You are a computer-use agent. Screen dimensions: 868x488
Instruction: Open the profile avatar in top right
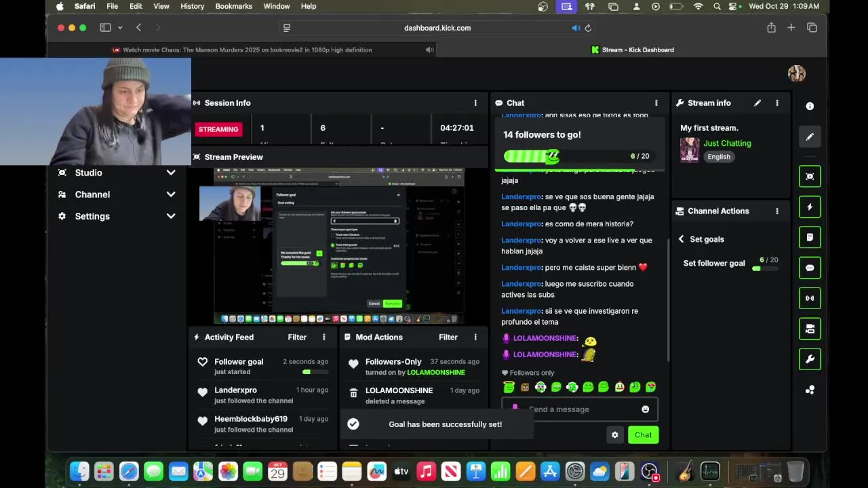click(x=797, y=73)
